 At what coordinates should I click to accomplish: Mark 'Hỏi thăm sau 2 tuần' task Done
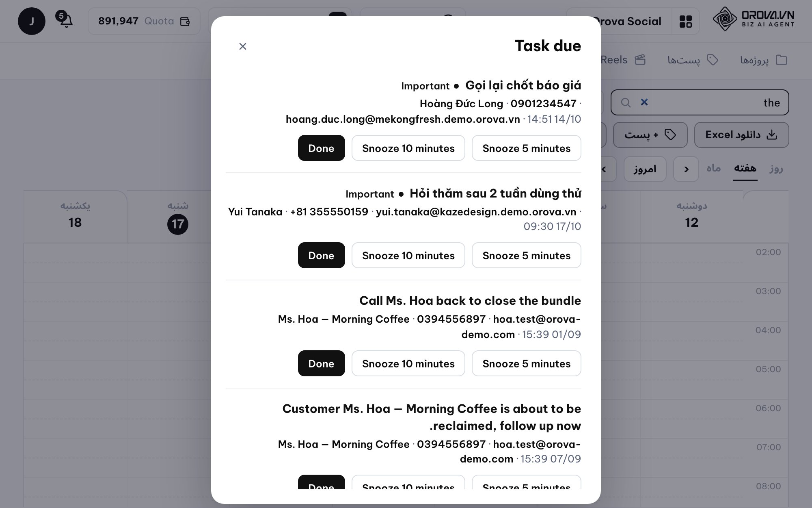tap(321, 255)
